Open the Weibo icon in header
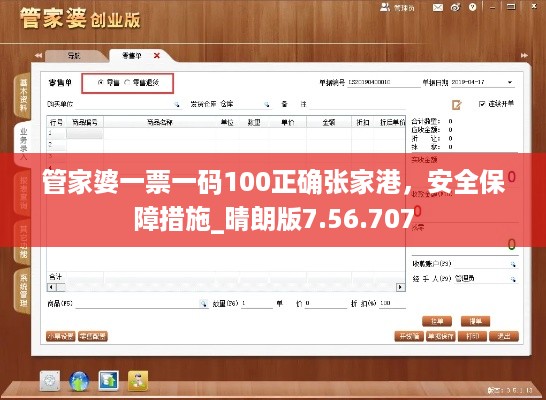The width and height of the screenshot is (546, 400). point(455,7)
